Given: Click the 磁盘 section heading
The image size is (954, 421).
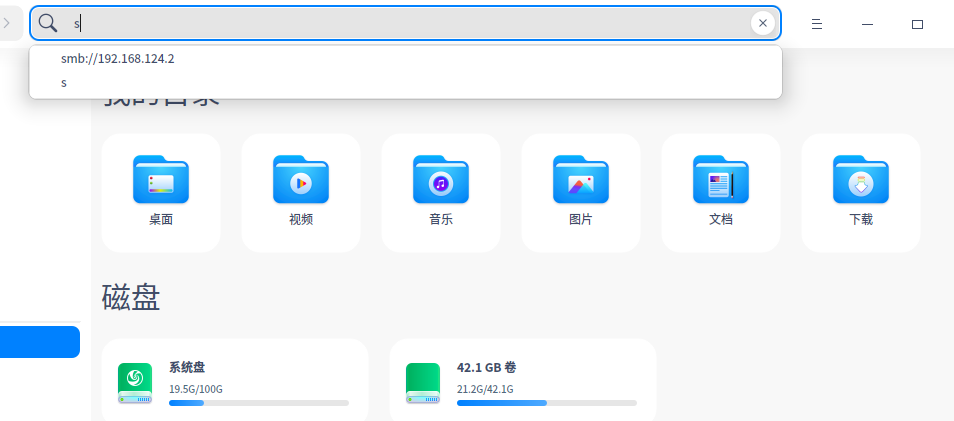Looking at the screenshot, I should pyautogui.click(x=131, y=298).
